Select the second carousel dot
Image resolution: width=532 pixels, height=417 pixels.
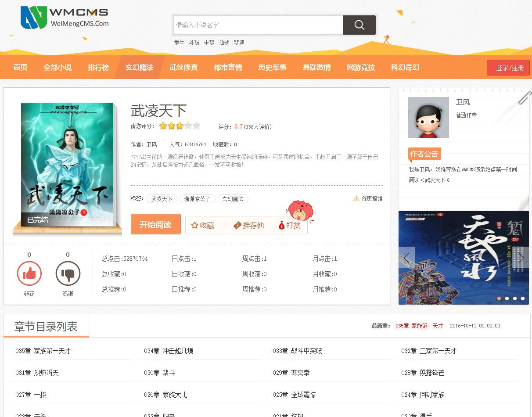507,298
